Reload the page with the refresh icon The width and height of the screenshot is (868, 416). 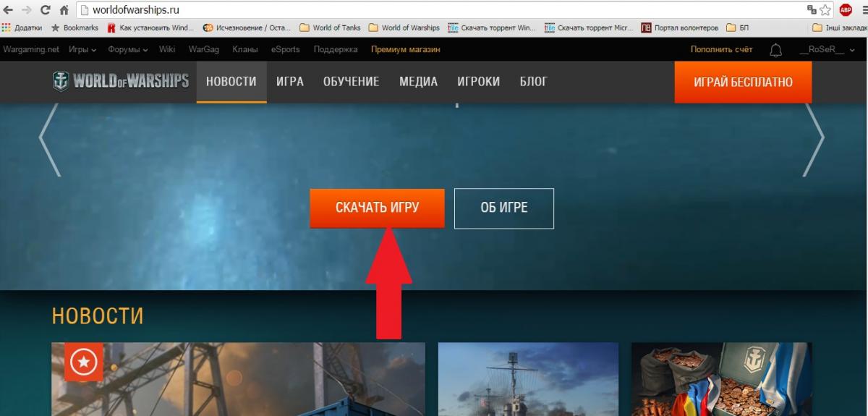click(46, 10)
